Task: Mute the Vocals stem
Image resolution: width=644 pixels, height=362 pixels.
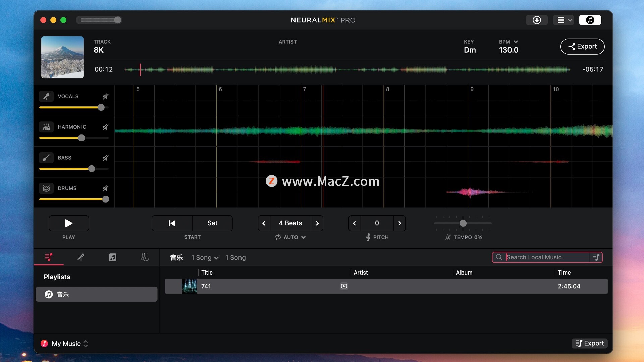Action: click(x=105, y=97)
